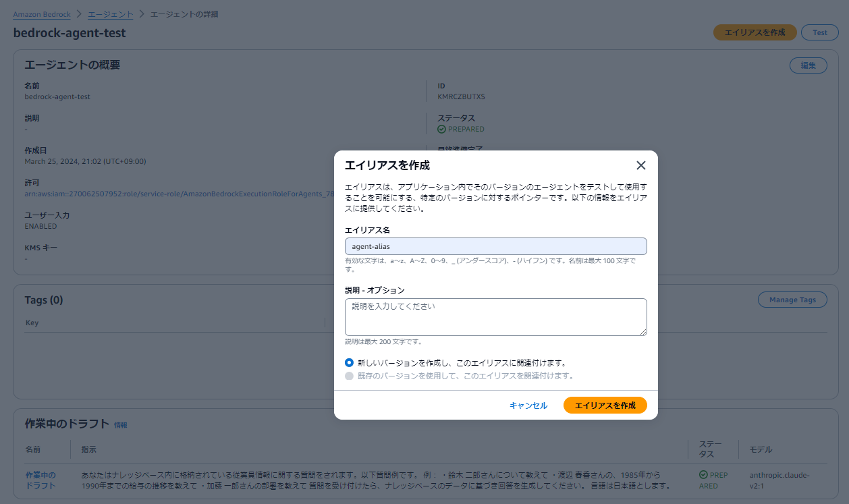The height and width of the screenshot is (504, 849).
Task: Close the エイリアスを作成 dialog with the X icon
Action: [x=640, y=165]
